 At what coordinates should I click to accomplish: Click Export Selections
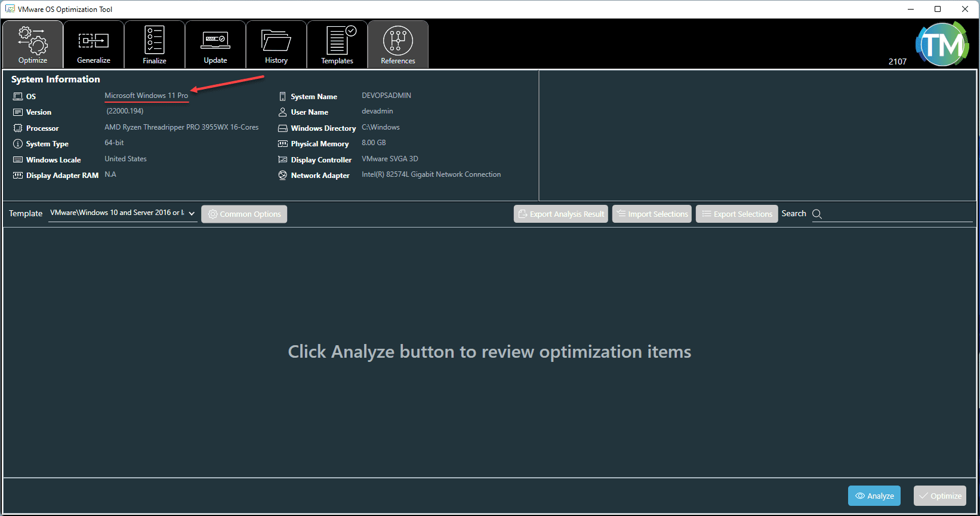pos(737,214)
